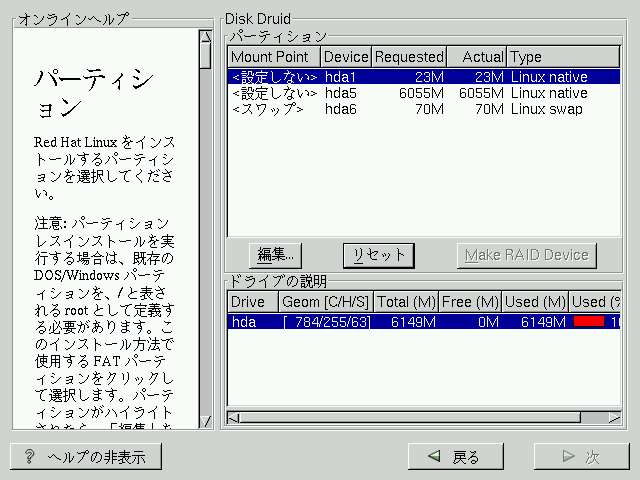Screen dimensions: 640x480
Task: Click the Actual column header
Action: click(476, 57)
